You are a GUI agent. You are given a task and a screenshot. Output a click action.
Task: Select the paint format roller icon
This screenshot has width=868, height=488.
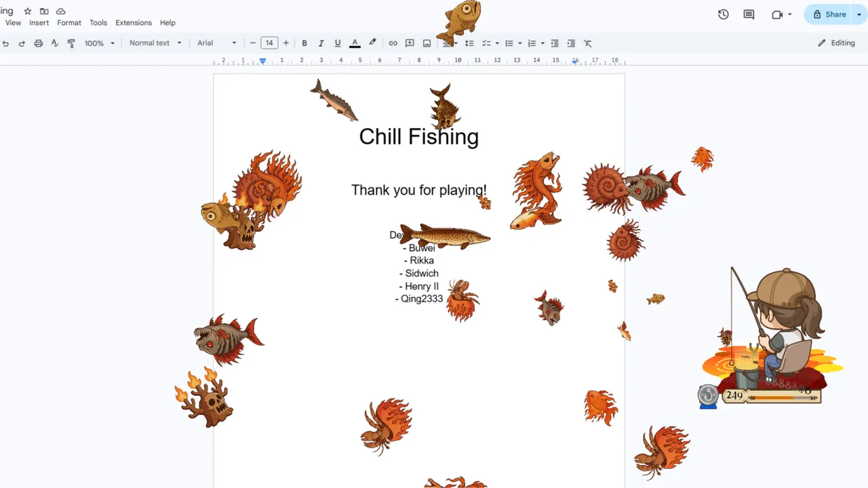71,43
